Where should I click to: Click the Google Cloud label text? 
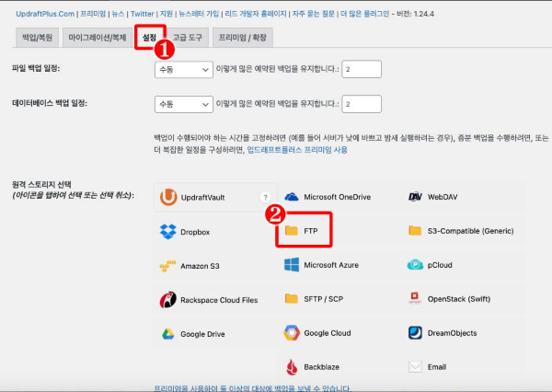pos(328,333)
